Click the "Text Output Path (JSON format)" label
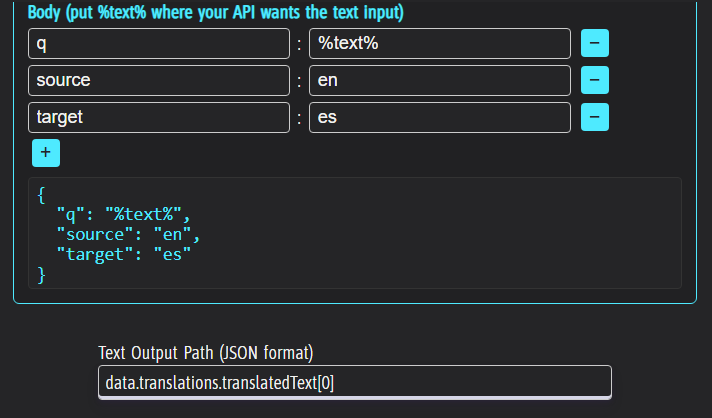 [206, 352]
